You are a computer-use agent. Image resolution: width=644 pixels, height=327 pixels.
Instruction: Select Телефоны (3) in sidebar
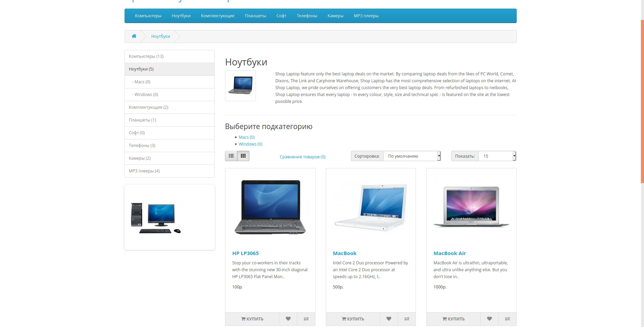170,146
